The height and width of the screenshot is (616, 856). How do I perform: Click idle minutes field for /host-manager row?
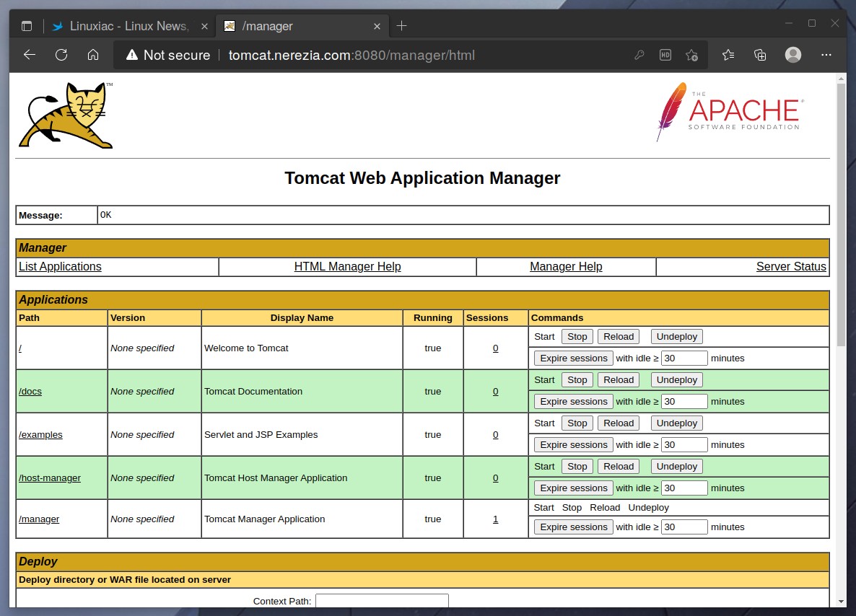tap(684, 488)
